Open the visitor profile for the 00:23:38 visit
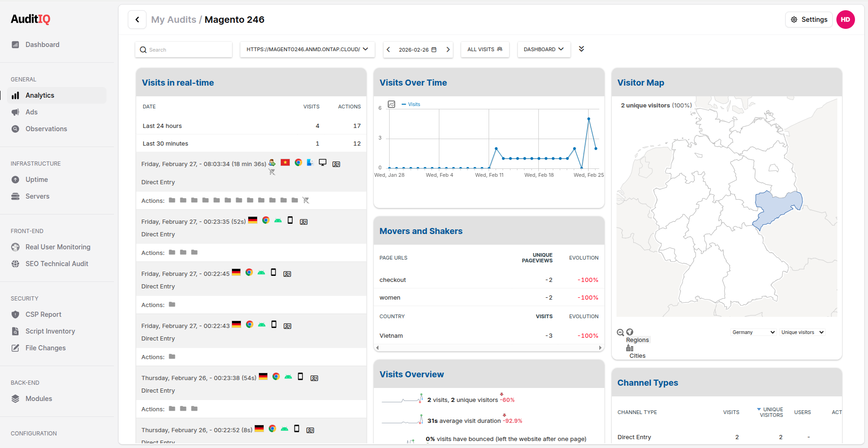868x448 pixels. pyautogui.click(x=314, y=378)
